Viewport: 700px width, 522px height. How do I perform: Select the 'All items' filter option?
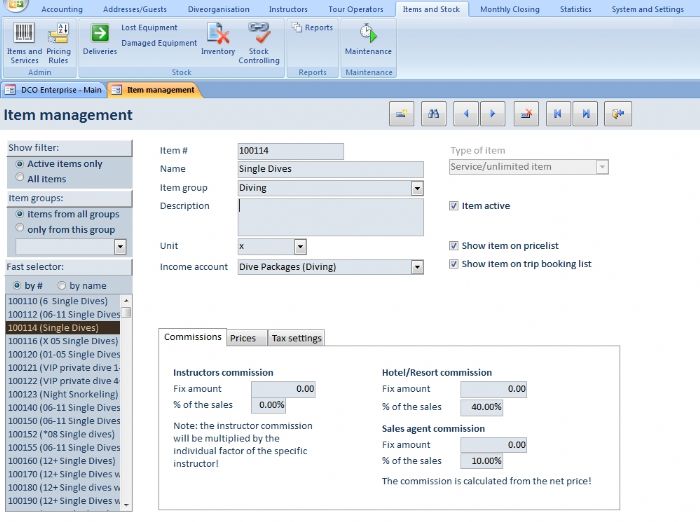20,179
